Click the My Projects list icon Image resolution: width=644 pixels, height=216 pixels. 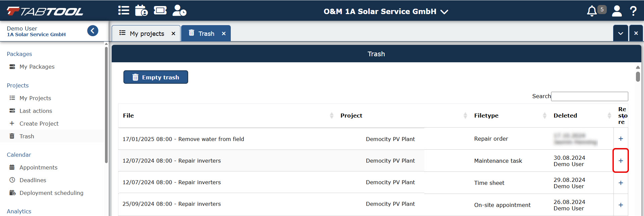tap(12, 98)
